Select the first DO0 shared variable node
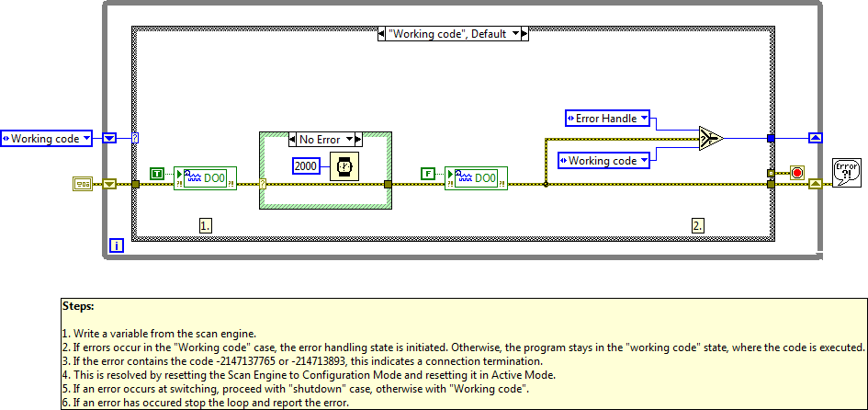The image size is (868, 410). click(x=205, y=177)
